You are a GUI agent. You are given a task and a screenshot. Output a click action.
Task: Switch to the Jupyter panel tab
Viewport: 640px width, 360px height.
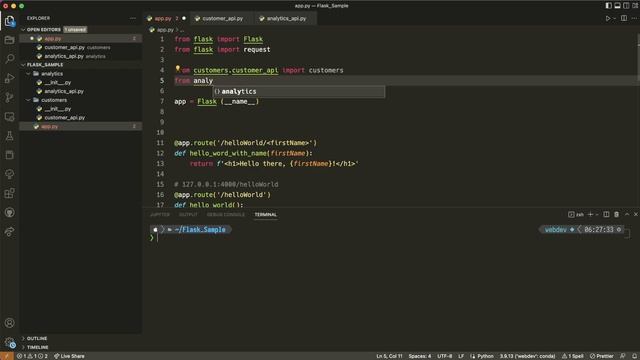click(x=160, y=214)
